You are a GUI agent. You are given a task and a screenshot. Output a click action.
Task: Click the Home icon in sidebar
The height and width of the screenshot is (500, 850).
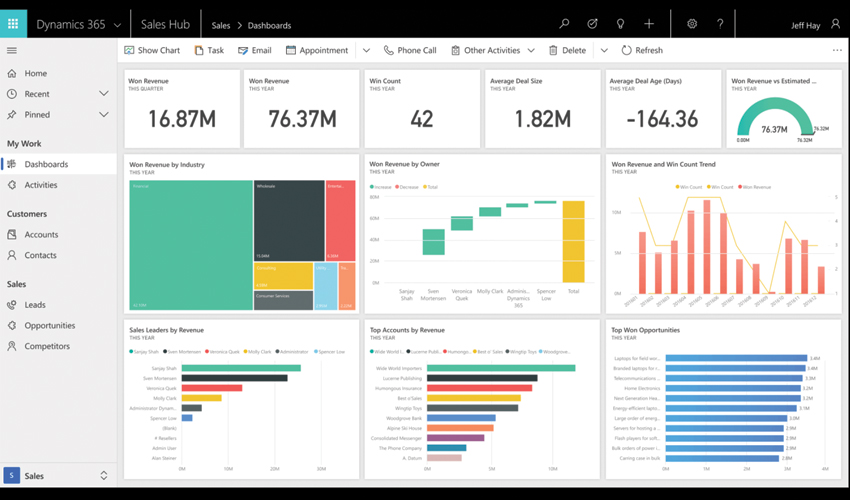(x=11, y=73)
